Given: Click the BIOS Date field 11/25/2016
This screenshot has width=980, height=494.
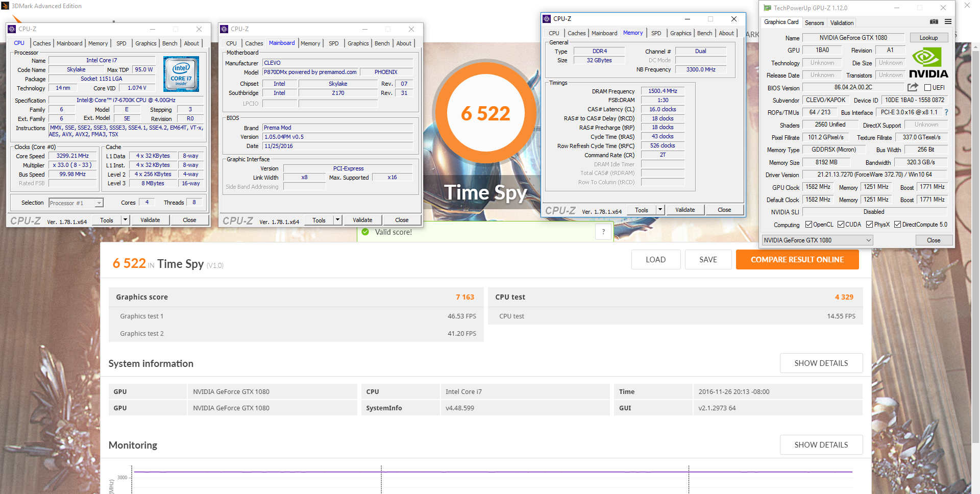Looking at the screenshot, I should 337,146.
